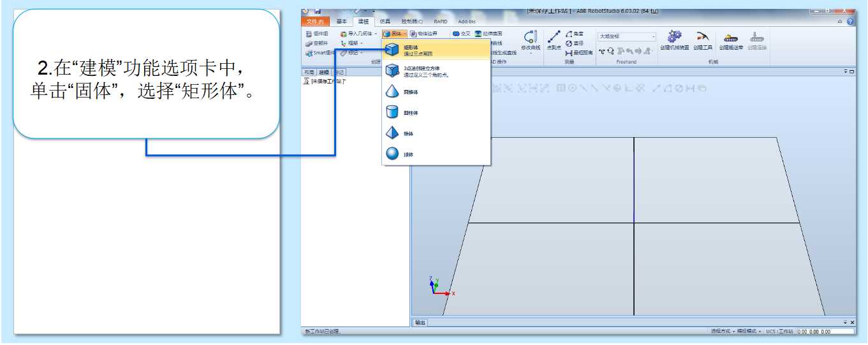Switch to the 仿真 ribbon tab
868x345 pixels.
click(x=385, y=22)
